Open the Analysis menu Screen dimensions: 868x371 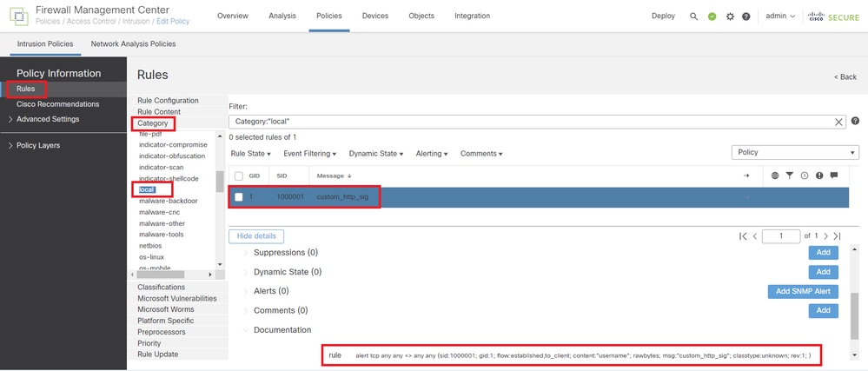(x=282, y=16)
